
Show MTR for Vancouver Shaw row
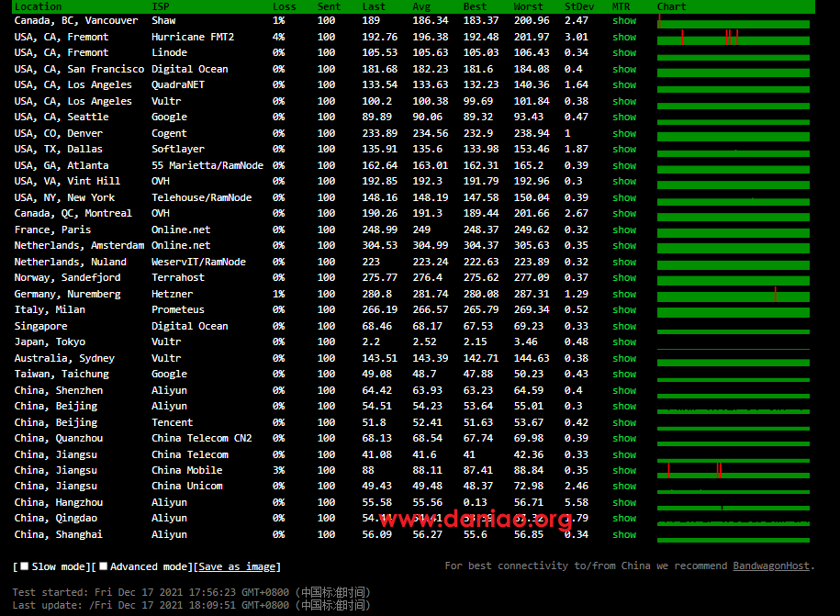tap(624, 20)
